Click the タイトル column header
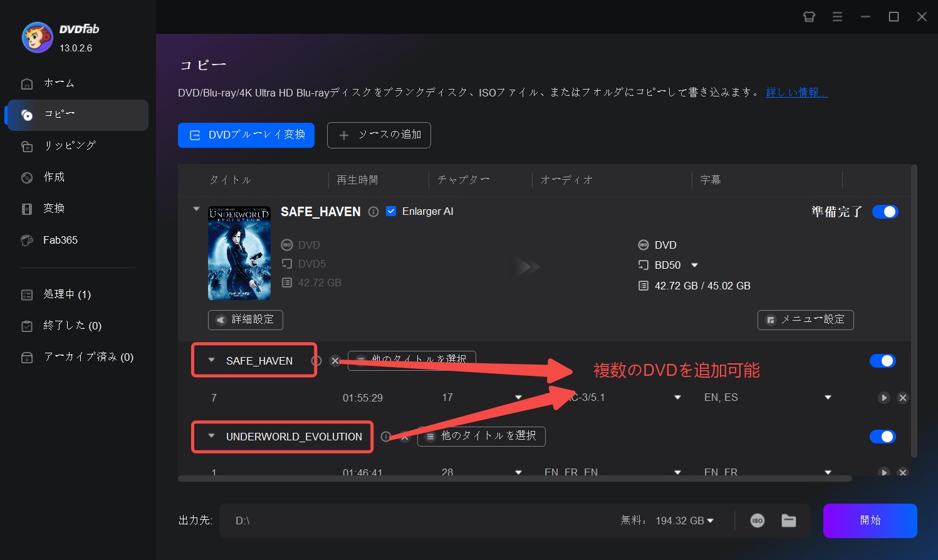The height and width of the screenshot is (560, 938). tap(231, 180)
